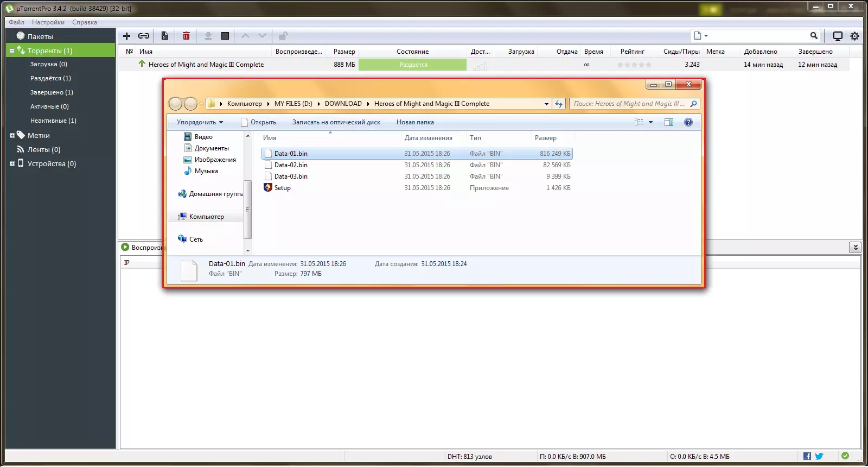
Task: Click the uTorrent search input field
Action: tap(759, 35)
